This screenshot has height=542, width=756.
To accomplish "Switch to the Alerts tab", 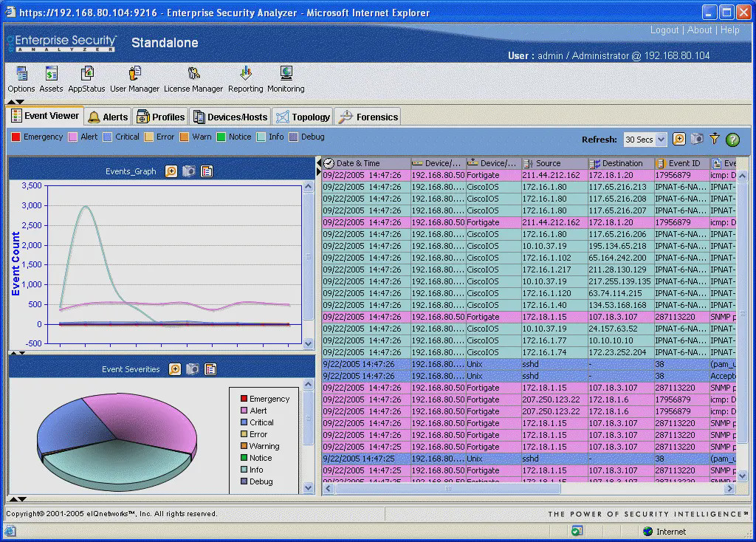I will click(108, 117).
